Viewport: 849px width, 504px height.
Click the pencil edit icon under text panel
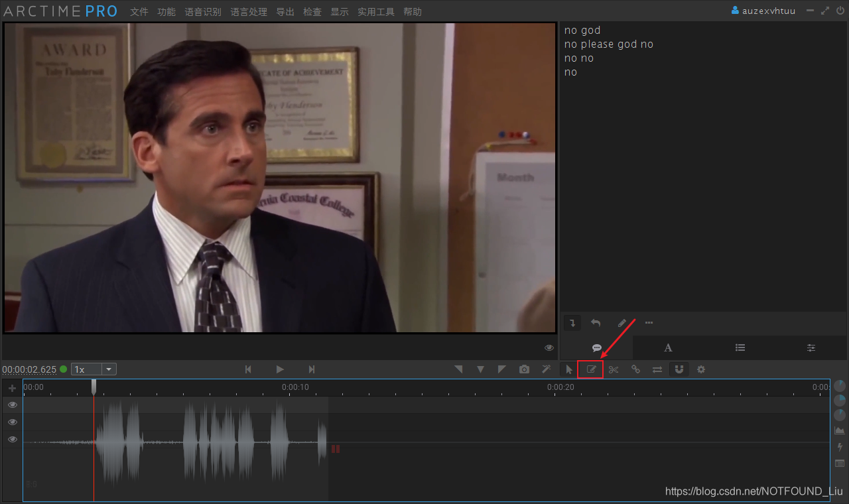click(622, 323)
